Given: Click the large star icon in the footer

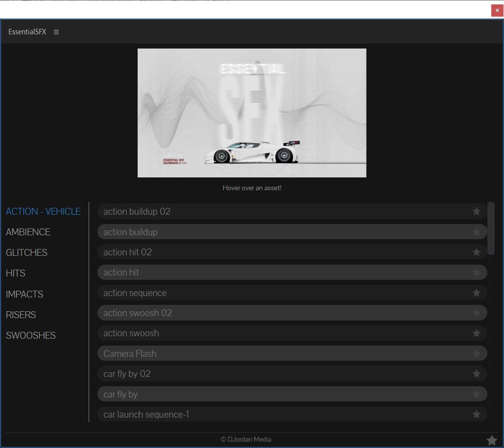Looking at the screenshot, I should tap(492, 440).
